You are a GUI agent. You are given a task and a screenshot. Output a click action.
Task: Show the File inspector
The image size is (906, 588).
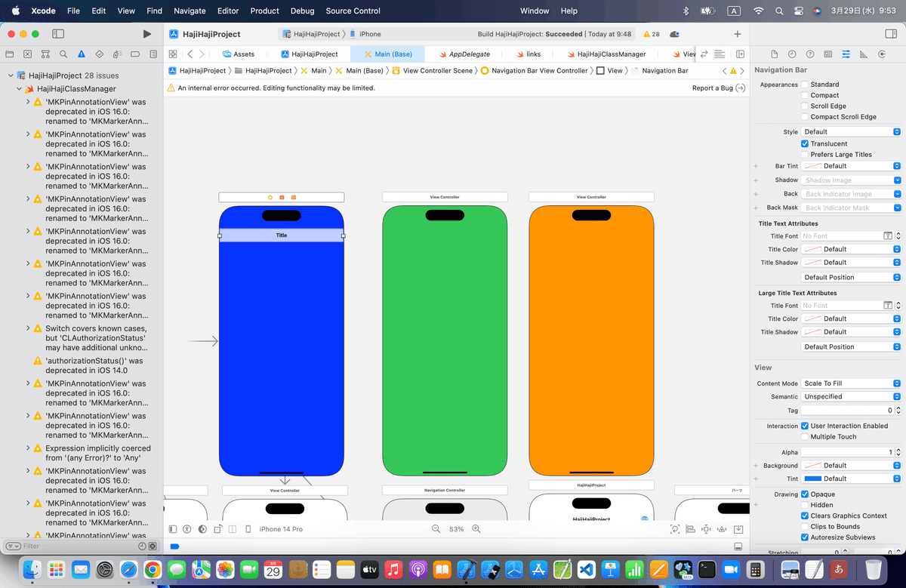tap(774, 54)
